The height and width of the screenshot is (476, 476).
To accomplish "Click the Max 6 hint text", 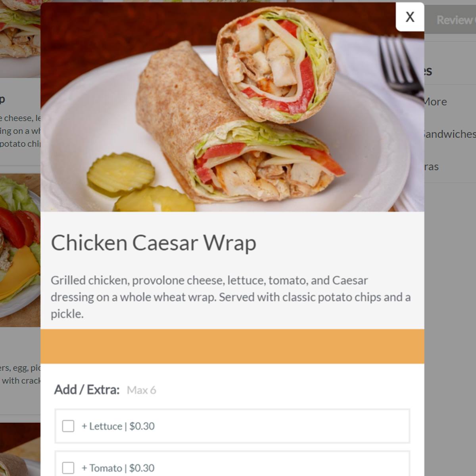I will click(142, 390).
